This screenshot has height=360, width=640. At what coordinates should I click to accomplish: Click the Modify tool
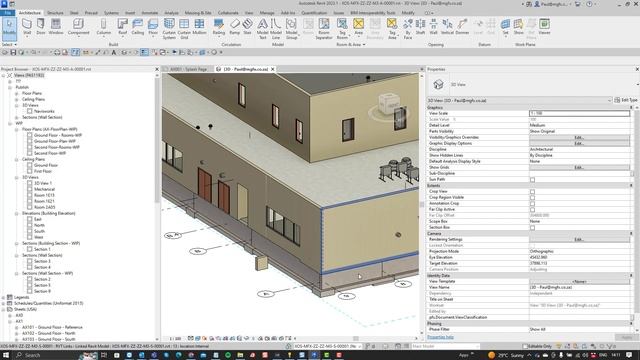coord(9,29)
